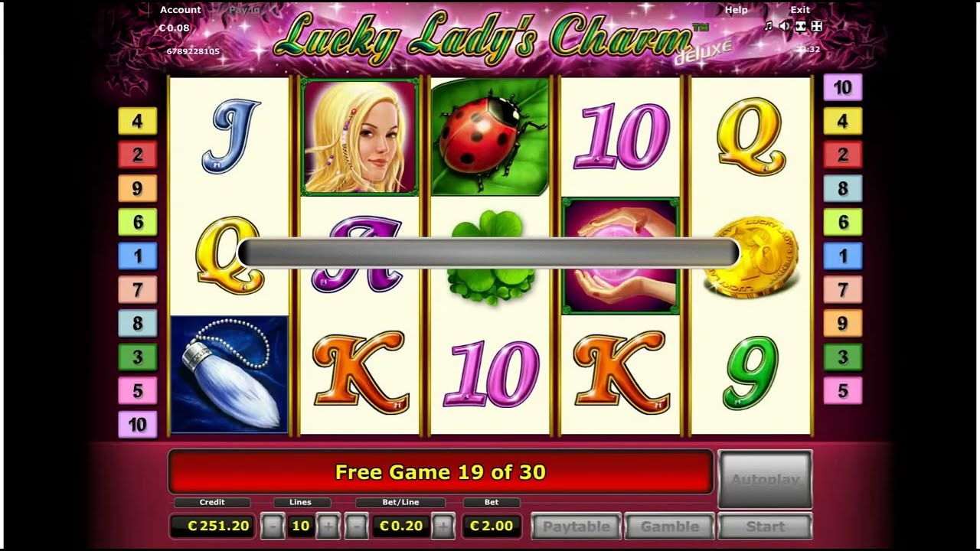Toggle the background music note icon
The image size is (980, 551).
[769, 26]
